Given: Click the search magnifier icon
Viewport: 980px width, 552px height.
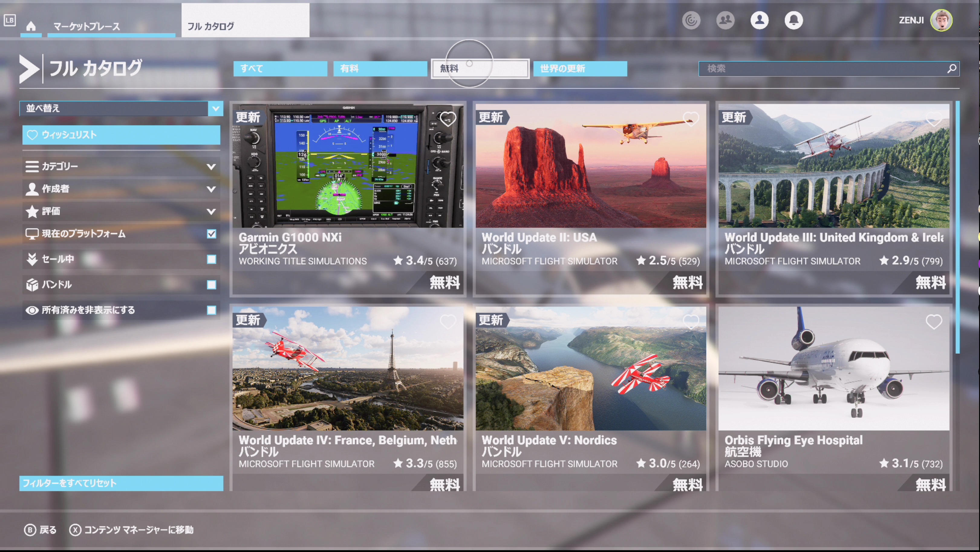Looking at the screenshot, I should pyautogui.click(x=952, y=68).
